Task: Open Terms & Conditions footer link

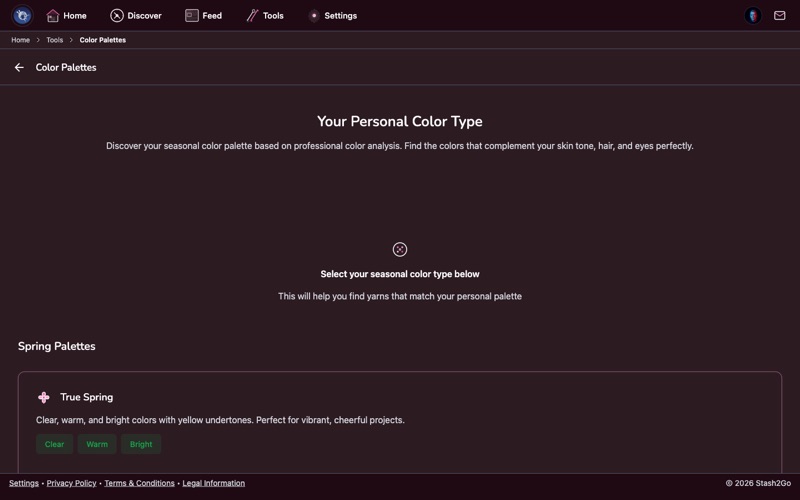Action: coord(139,483)
